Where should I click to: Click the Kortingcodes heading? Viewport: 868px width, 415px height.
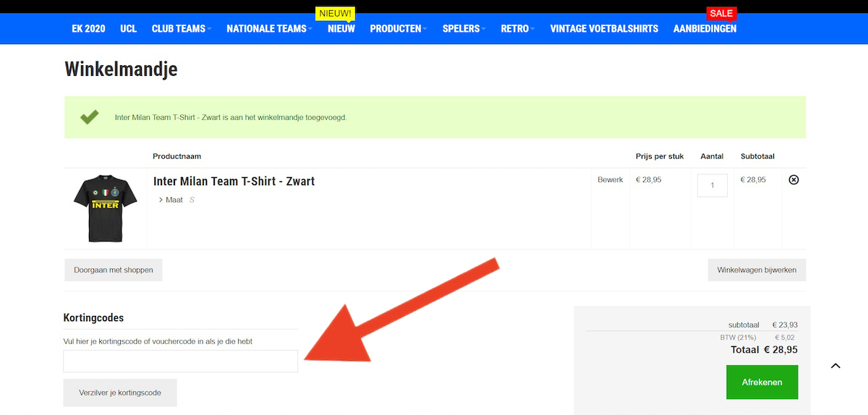point(93,317)
